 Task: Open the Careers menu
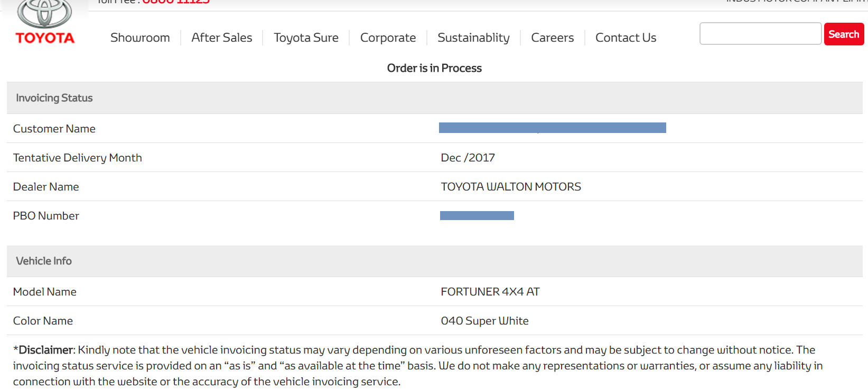(552, 38)
